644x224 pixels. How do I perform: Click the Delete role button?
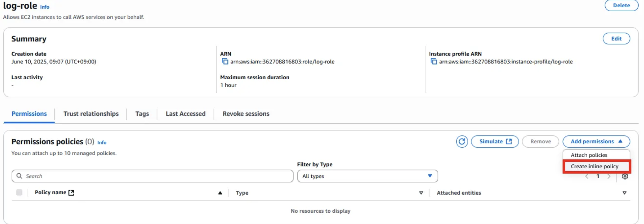click(621, 5)
